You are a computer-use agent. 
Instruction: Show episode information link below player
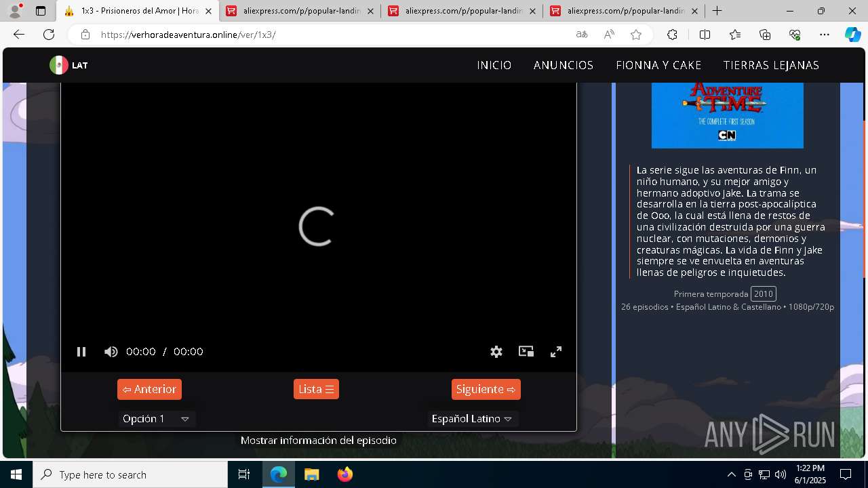click(x=319, y=441)
